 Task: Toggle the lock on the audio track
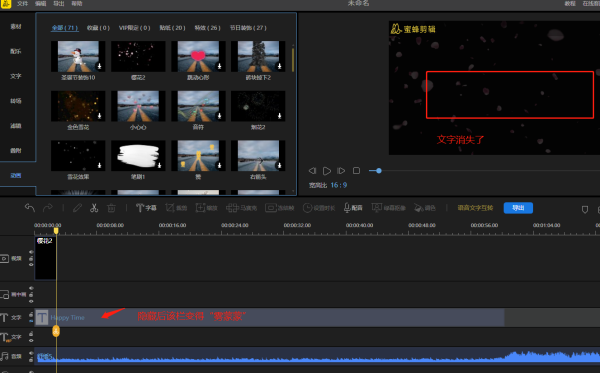point(31,359)
